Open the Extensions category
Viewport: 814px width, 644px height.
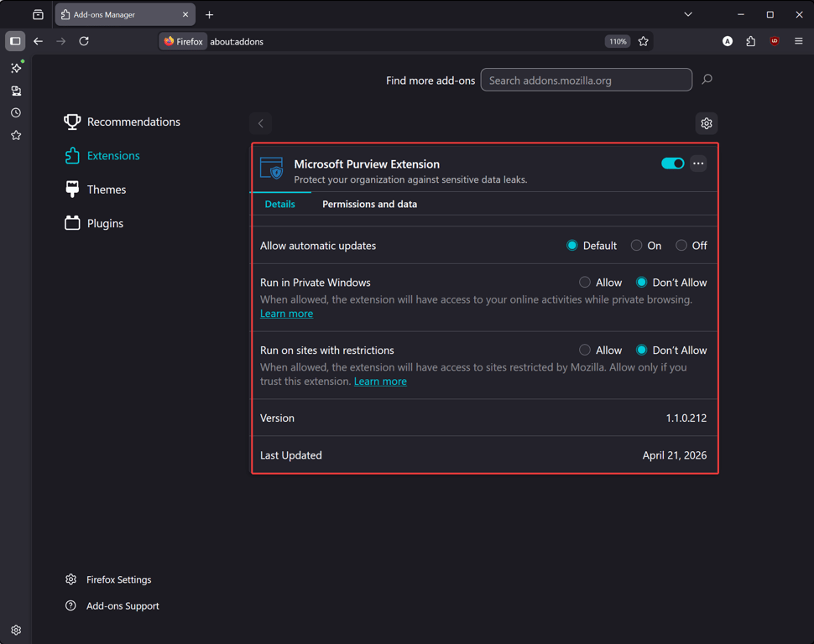point(102,156)
